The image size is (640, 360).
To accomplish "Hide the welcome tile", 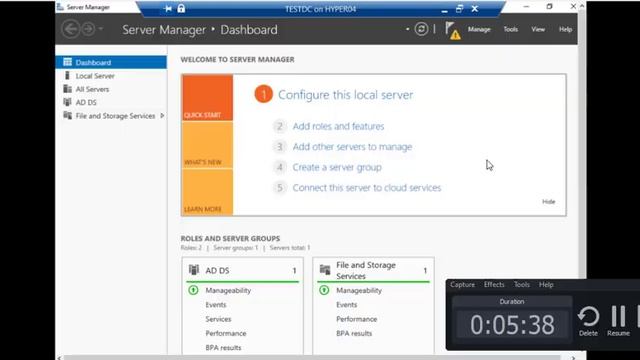I will pyautogui.click(x=548, y=202).
